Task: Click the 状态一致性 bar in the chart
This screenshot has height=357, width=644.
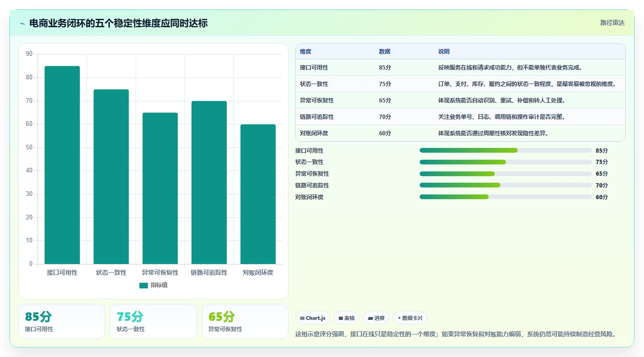Action: pyautogui.click(x=111, y=177)
